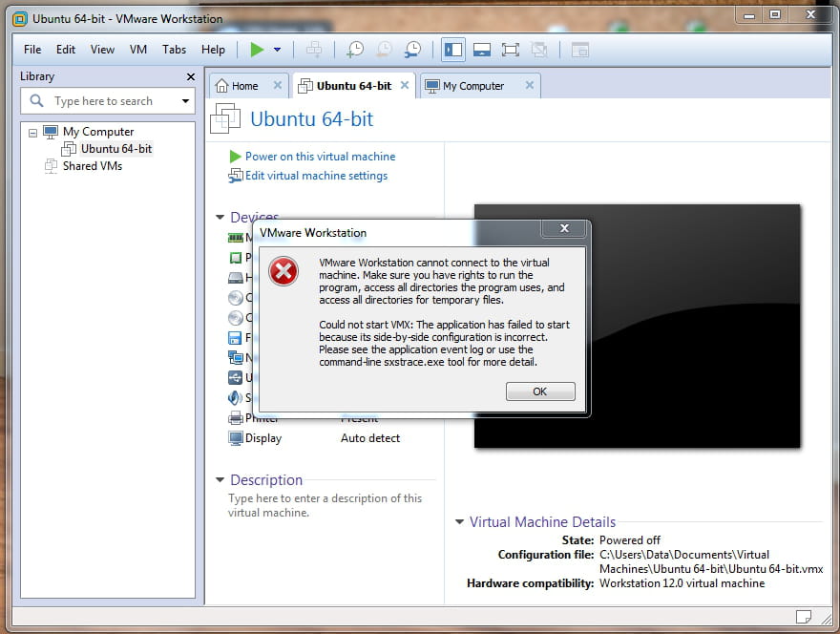Close the My Computer tab
The image size is (840, 634).
[x=529, y=85]
